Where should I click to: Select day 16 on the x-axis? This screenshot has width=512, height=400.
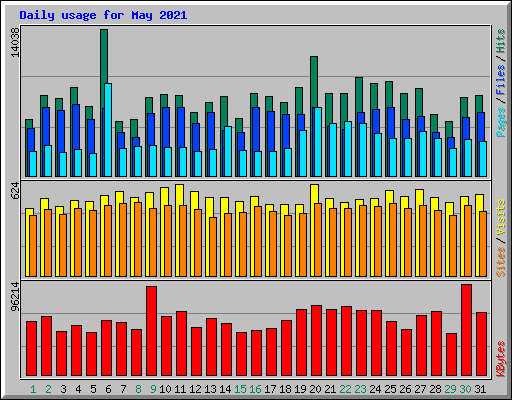pyautogui.click(x=255, y=389)
